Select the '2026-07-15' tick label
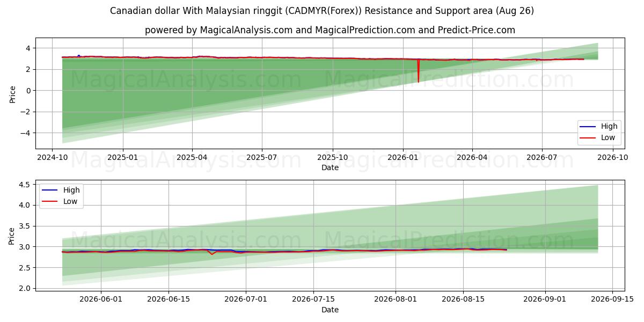The image size is (644, 322). pyautogui.click(x=313, y=300)
